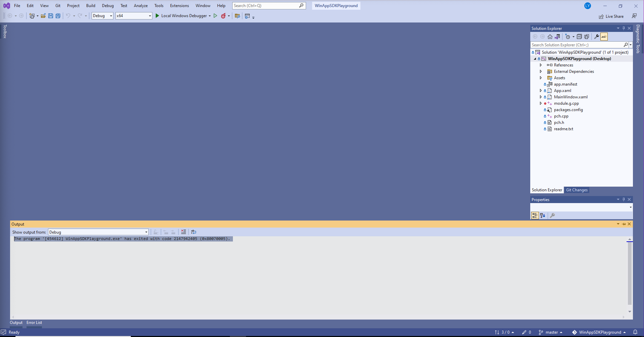
Task: Select readme.txt file
Action: click(x=563, y=129)
